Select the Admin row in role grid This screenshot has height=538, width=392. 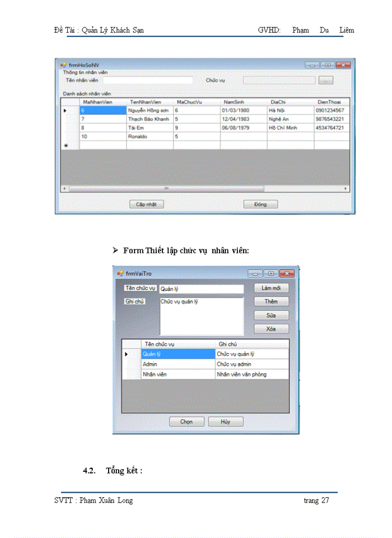pyautogui.click(x=178, y=364)
